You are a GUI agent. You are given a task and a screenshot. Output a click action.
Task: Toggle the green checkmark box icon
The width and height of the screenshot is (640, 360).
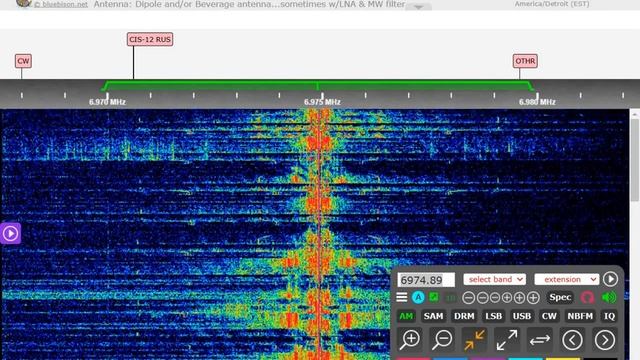434,297
